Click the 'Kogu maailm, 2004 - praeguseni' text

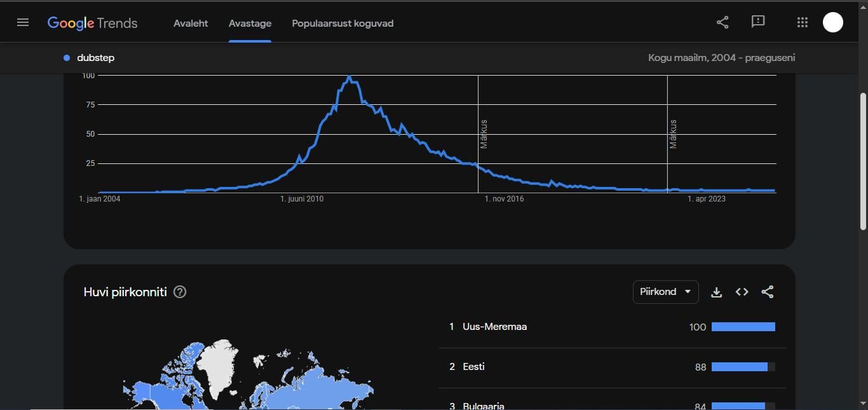pyautogui.click(x=721, y=58)
